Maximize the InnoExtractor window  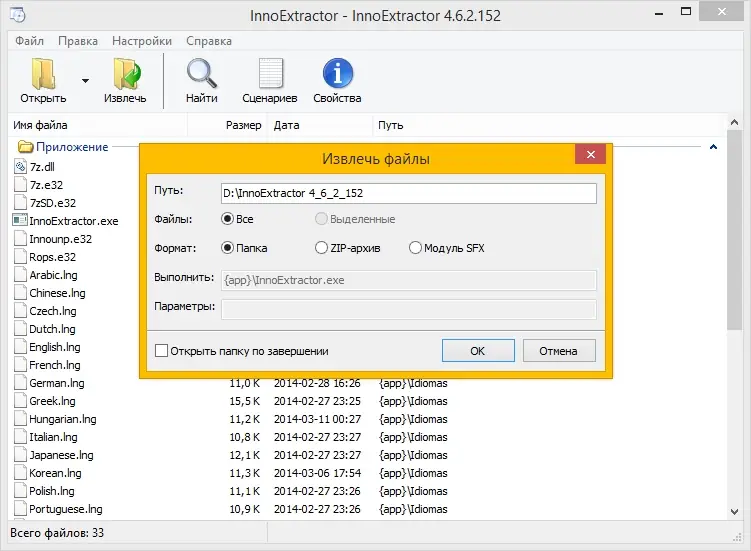(x=686, y=12)
